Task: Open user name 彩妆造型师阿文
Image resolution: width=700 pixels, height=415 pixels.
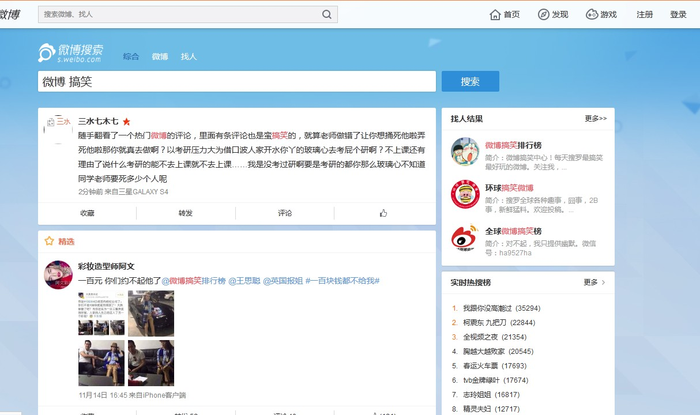Action: pos(106,266)
